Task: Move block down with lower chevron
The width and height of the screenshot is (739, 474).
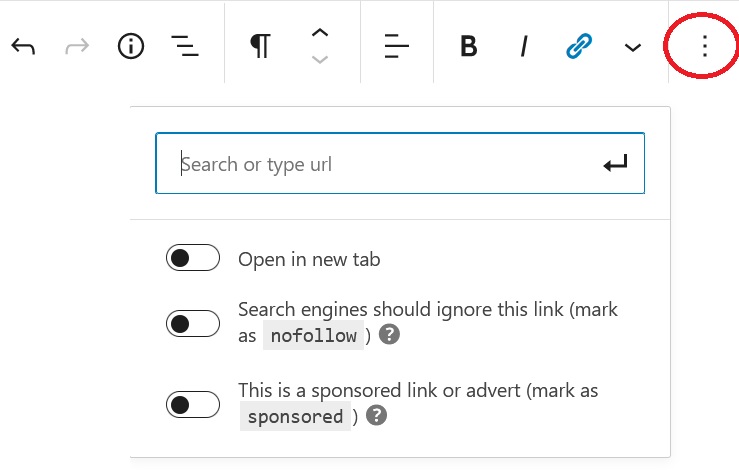Action: (320, 59)
